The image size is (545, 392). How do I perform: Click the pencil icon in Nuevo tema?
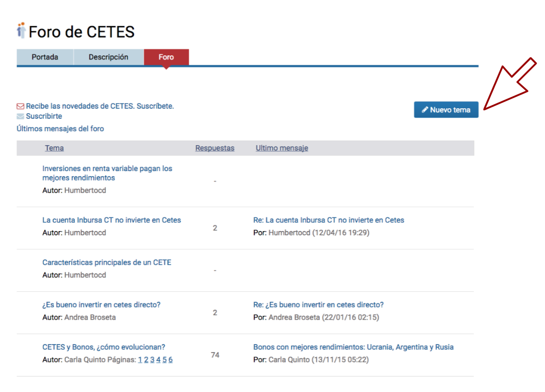pos(425,110)
